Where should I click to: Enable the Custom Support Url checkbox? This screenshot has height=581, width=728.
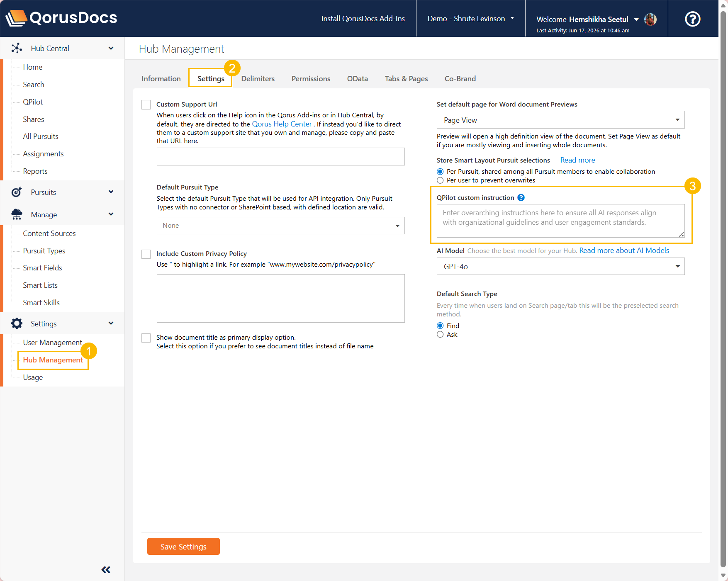tap(146, 105)
